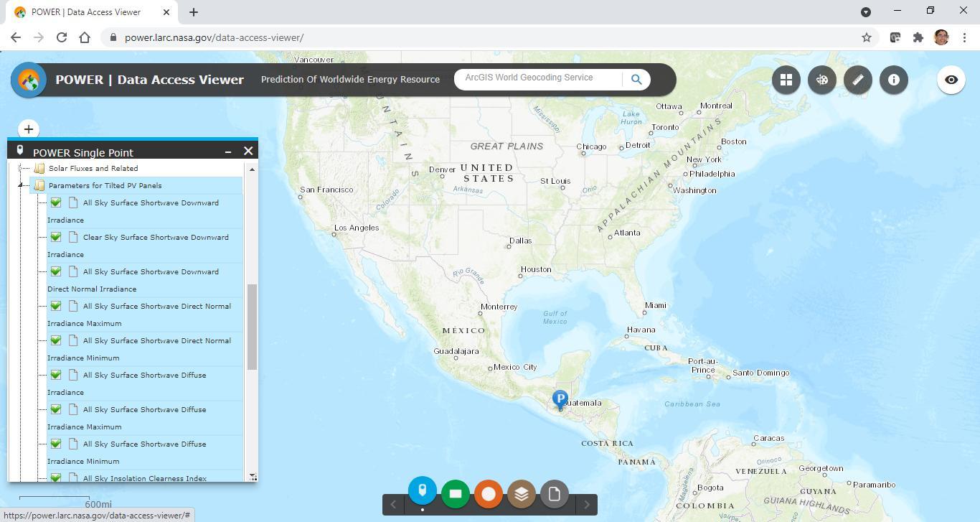Uncheck All Sky Direct Normal Irradiance Maximum
The height and width of the screenshot is (522, 980).
coord(56,306)
